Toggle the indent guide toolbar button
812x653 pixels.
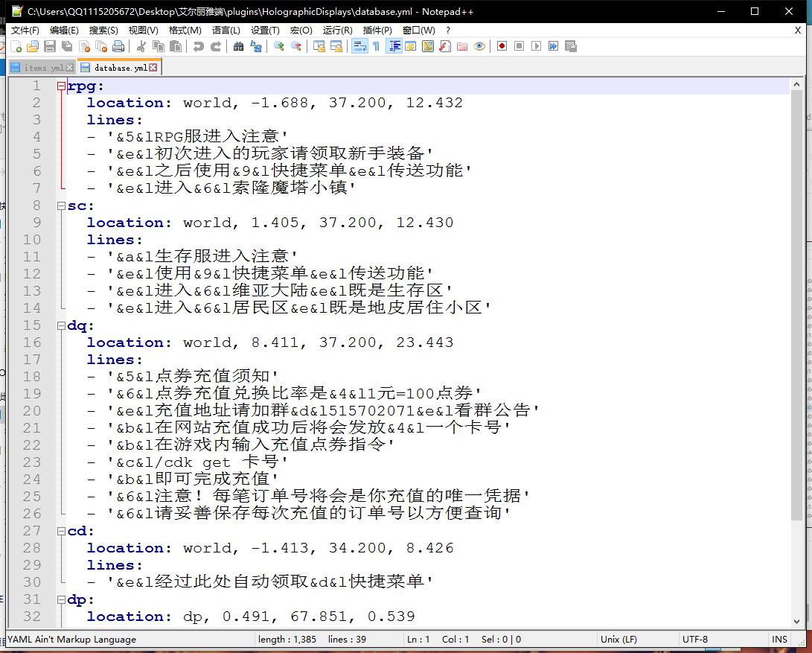click(394, 47)
